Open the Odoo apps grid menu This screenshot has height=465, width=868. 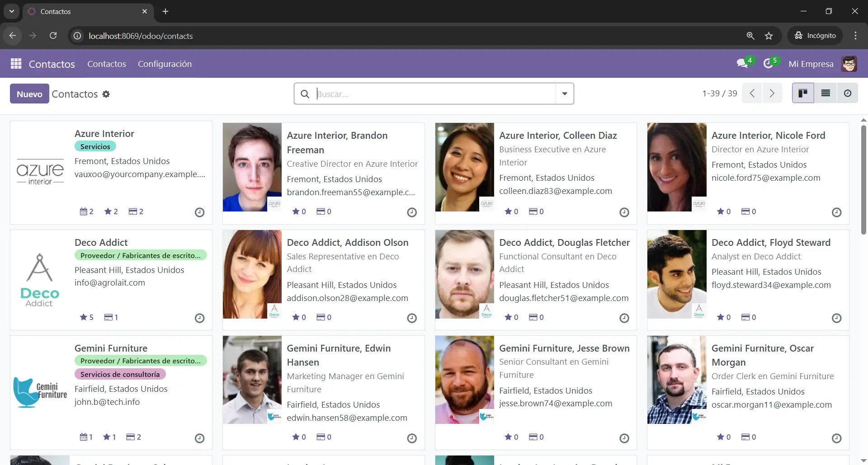[16, 64]
